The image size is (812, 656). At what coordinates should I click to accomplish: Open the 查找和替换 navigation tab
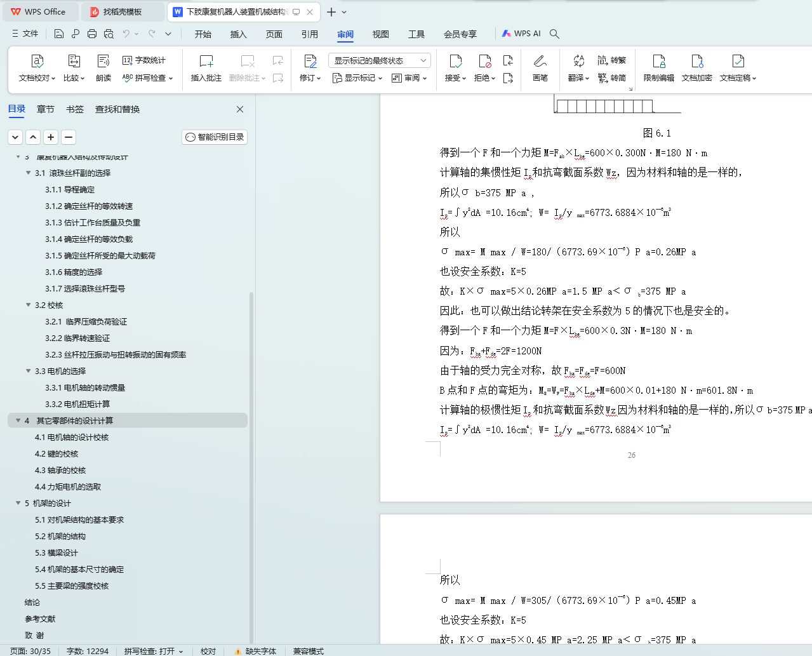pos(117,109)
